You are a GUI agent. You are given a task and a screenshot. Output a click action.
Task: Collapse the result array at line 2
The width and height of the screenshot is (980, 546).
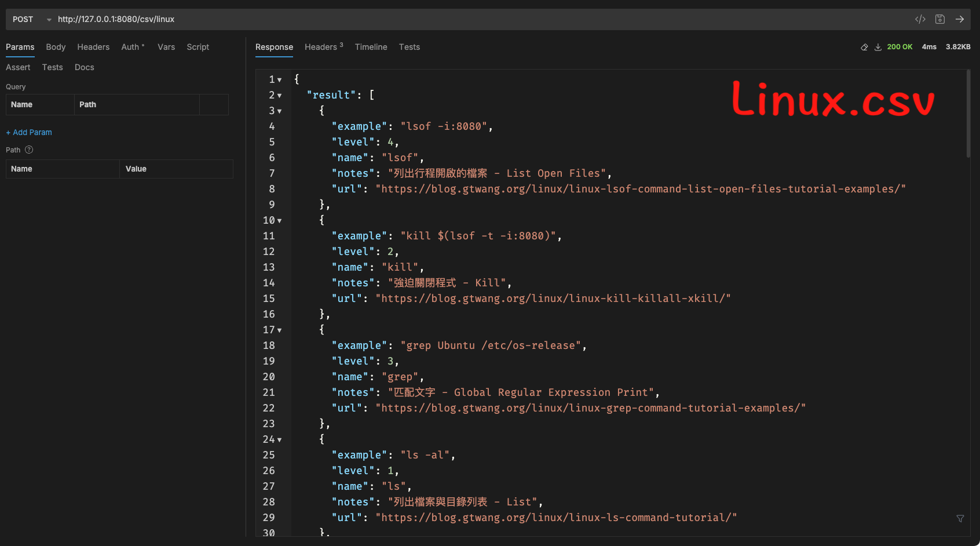[279, 96]
